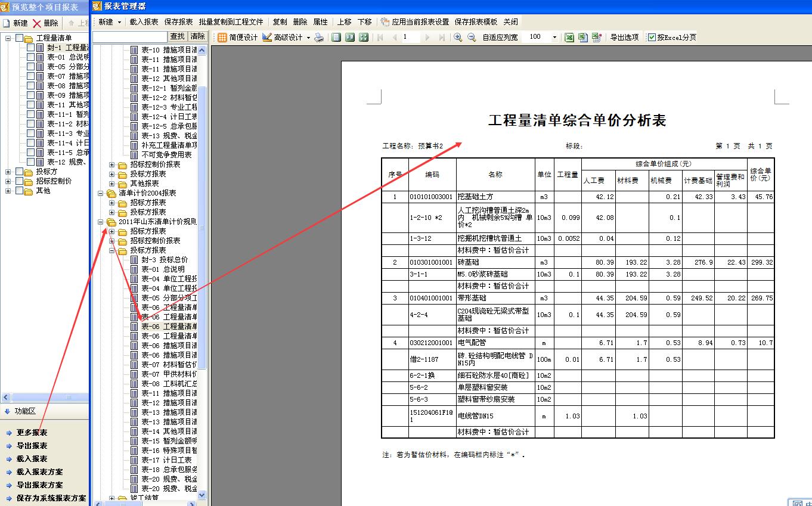Jump to the last preview page

click(x=441, y=37)
